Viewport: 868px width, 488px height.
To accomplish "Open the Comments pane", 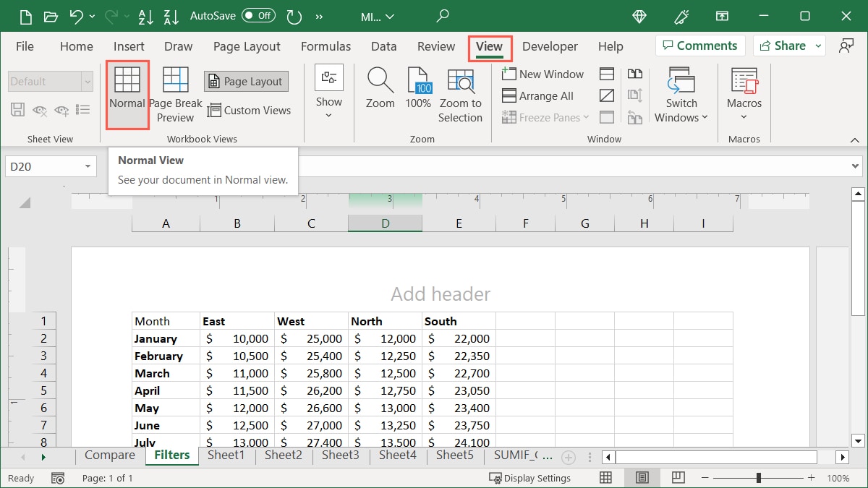I will 699,45.
